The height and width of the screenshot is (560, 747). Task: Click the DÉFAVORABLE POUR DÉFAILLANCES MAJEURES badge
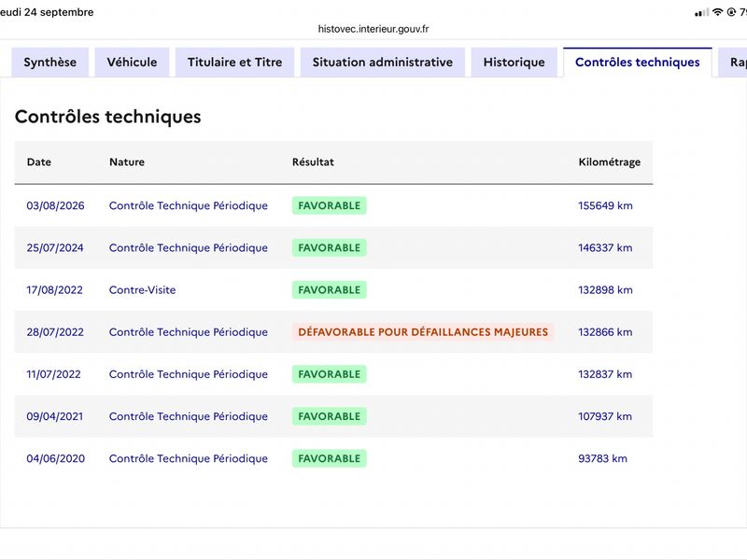tap(423, 332)
